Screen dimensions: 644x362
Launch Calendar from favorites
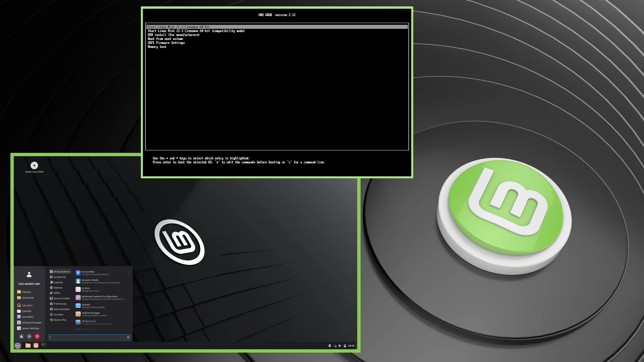pos(24,311)
